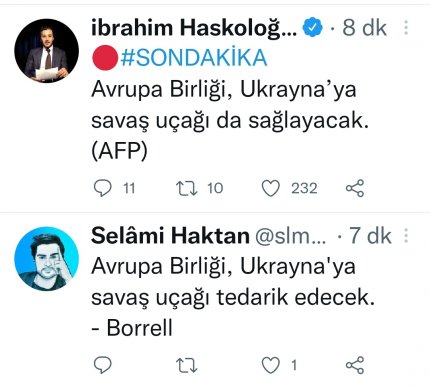The image size is (430, 387).
Task: Open the tweet text ending with (AFP)
Action: point(230,121)
